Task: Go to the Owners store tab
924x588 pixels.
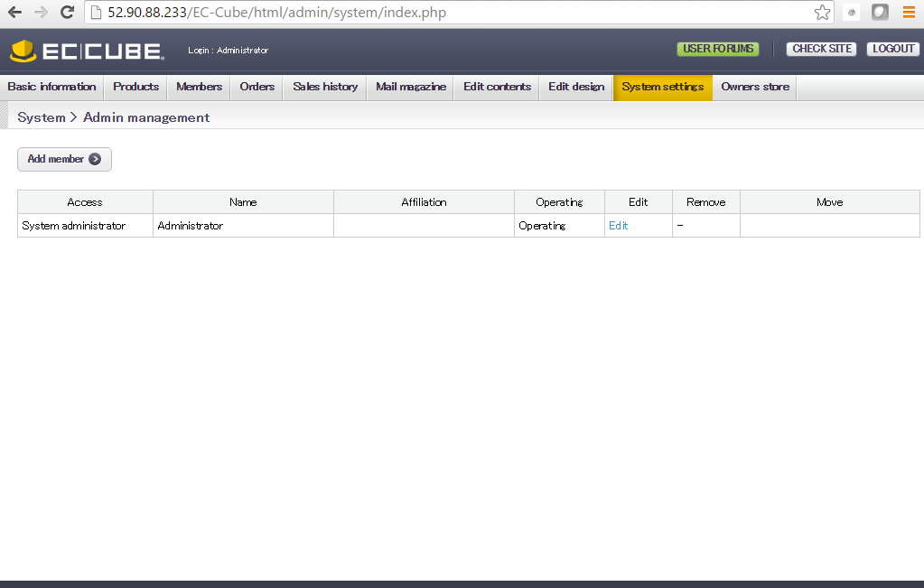Action: (x=756, y=87)
